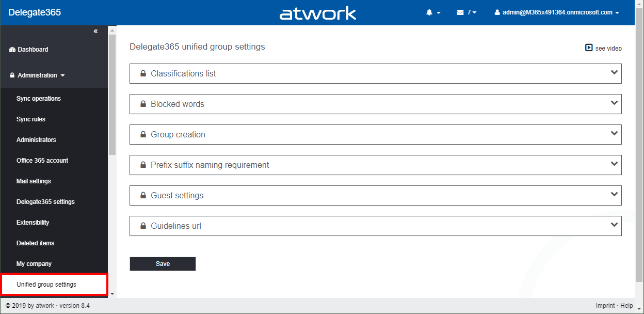The width and height of the screenshot is (644, 314).
Task: Click the lock icon on Classifications list
Action: click(x=143, y=73)
